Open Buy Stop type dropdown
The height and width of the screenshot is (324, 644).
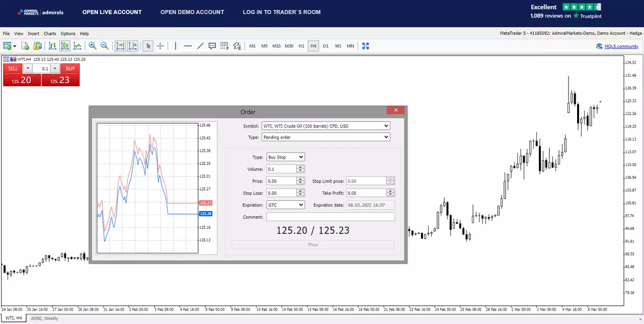click(285, 157)
